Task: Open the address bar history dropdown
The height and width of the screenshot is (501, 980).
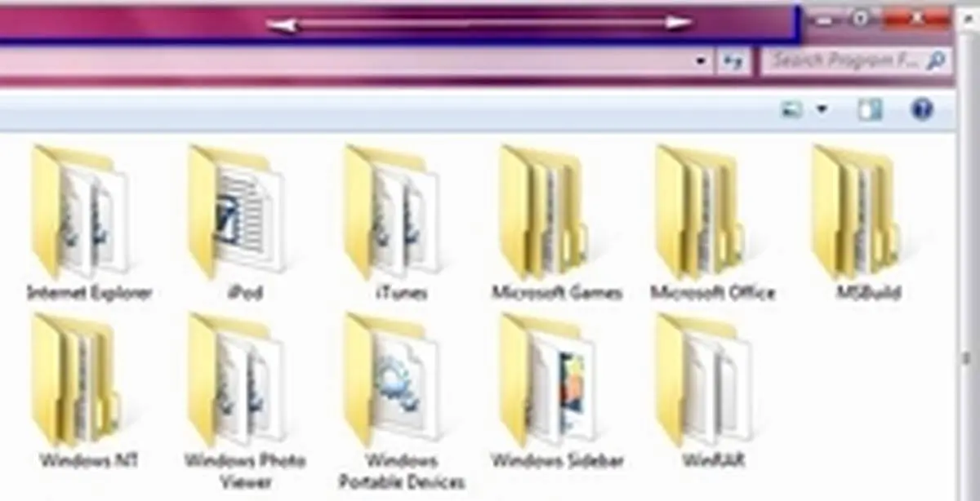Action: (x=700, y=61)
